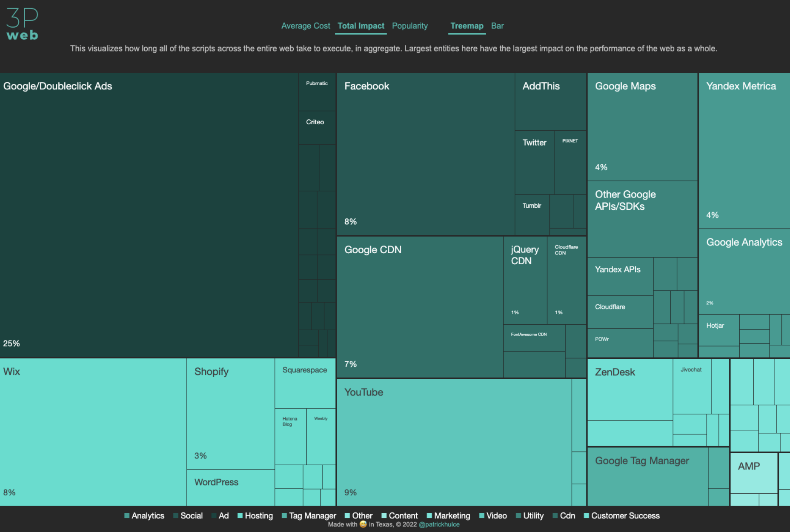The image size is (790, 532).
Task: Click the Facebook treemap block
Action: click(426, 154)
